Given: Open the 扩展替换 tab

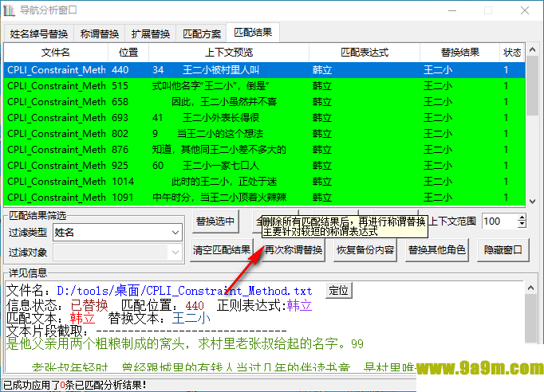Looking at the screenshot, I should [x=151, y=33].
